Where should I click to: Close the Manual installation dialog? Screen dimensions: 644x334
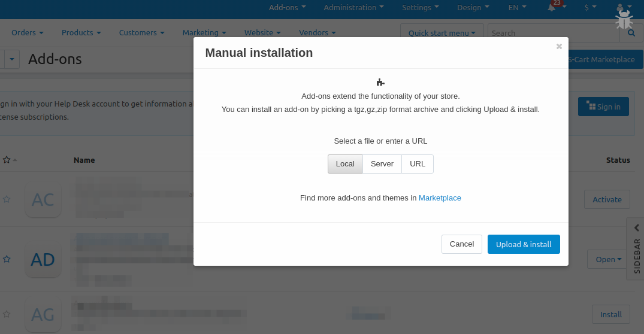coord(559,46)
